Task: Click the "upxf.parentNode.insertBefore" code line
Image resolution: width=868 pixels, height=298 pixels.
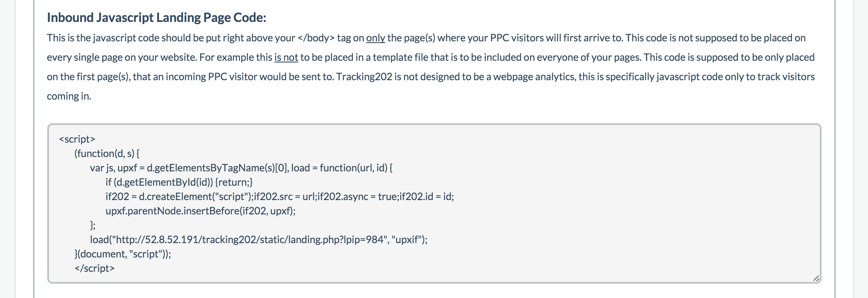Action: coord(200,211)
